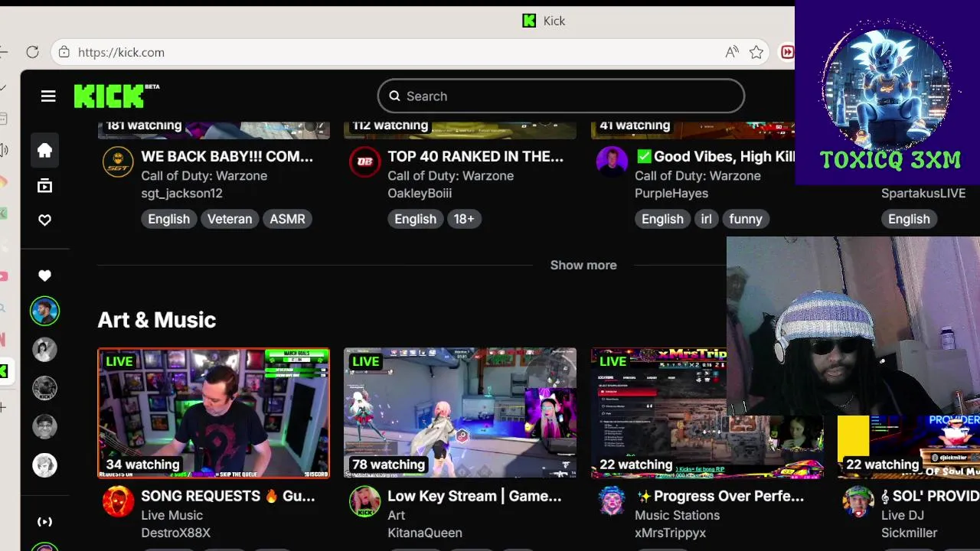Image resolution: width=980 pixels, height=551 pixels.
Task: Select the ASMR tag
Action: pyautogui.click(x=287, y=219)
